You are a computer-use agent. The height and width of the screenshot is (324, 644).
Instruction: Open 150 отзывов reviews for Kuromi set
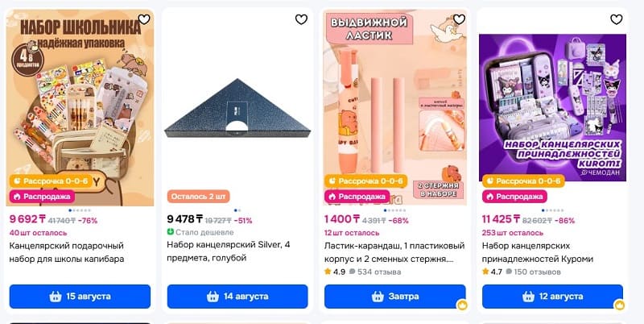[x=534, y=272]
